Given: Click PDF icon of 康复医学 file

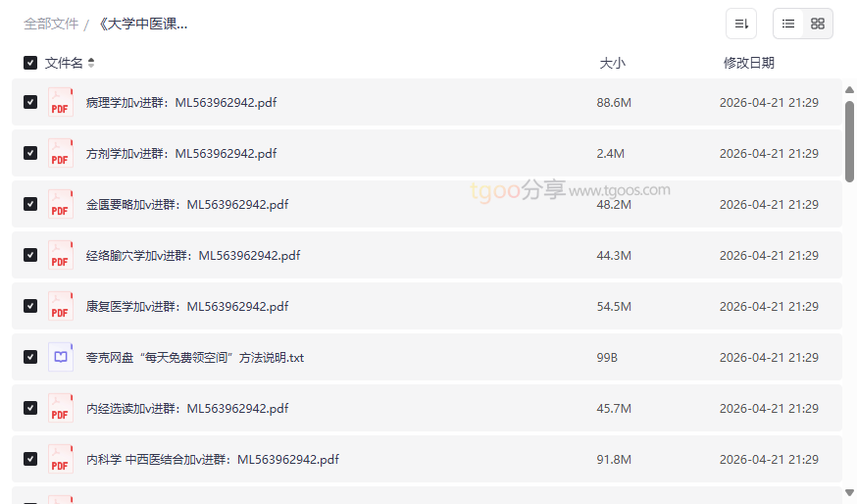Looking at the screenshot, I should [61, 306].
